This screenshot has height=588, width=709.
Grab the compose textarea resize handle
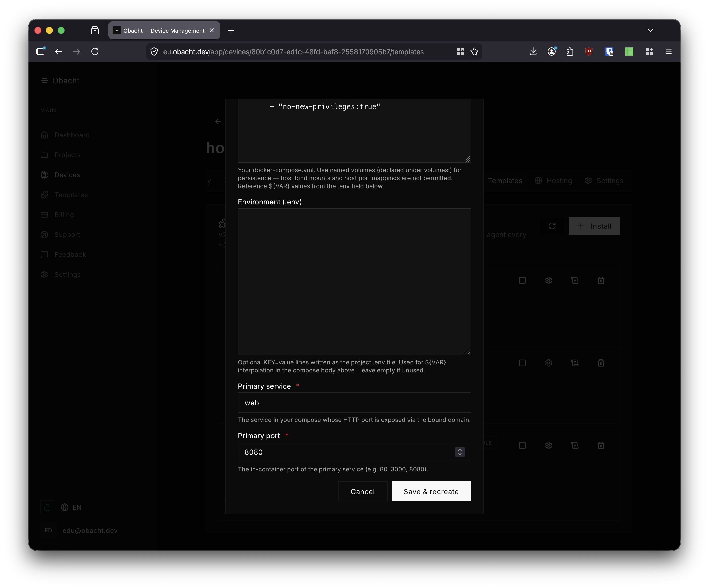[468, 159]
